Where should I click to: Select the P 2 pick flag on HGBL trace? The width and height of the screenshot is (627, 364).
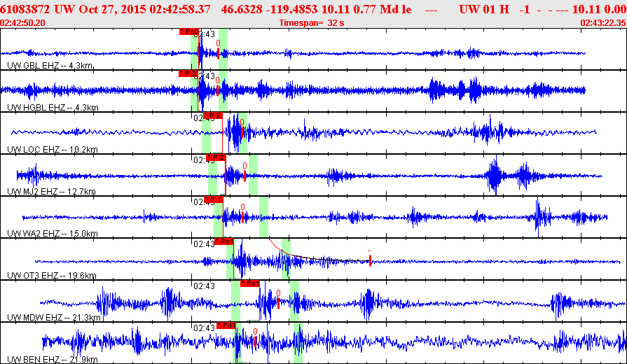pyautogui.click(x=188, y=73)
